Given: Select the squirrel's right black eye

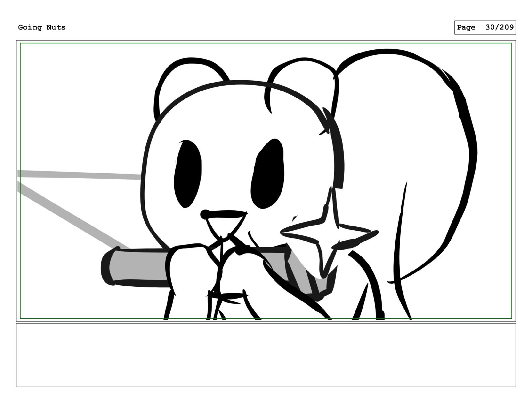Looking at the screenshot, I should [x=267, y=173].
